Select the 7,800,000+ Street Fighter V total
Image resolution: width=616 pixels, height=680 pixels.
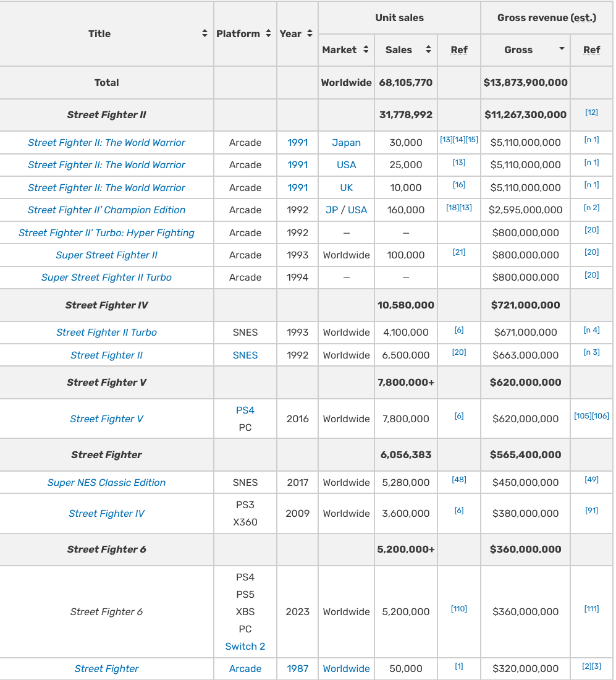click(x=406, y=383)
